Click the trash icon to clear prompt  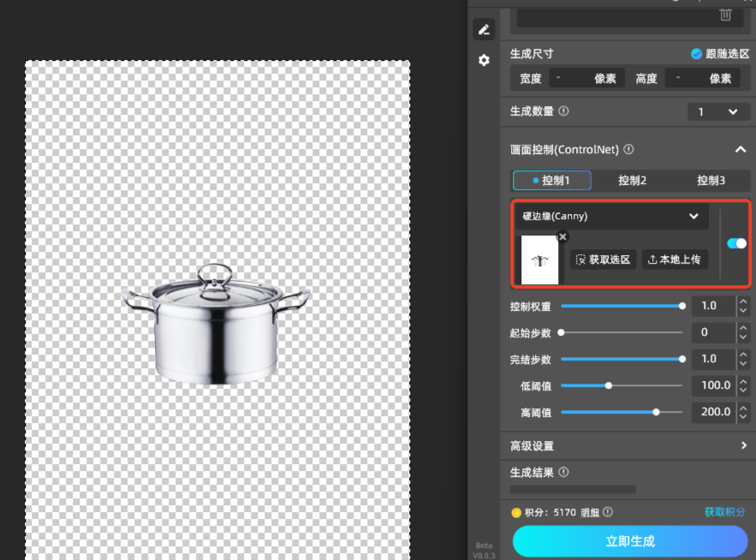pyautogui.click(x=725, y=15)
